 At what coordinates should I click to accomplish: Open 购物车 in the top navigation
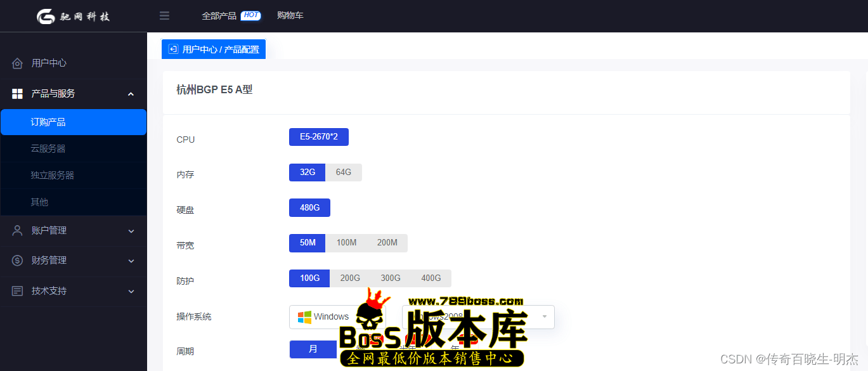tap(290, 16)
